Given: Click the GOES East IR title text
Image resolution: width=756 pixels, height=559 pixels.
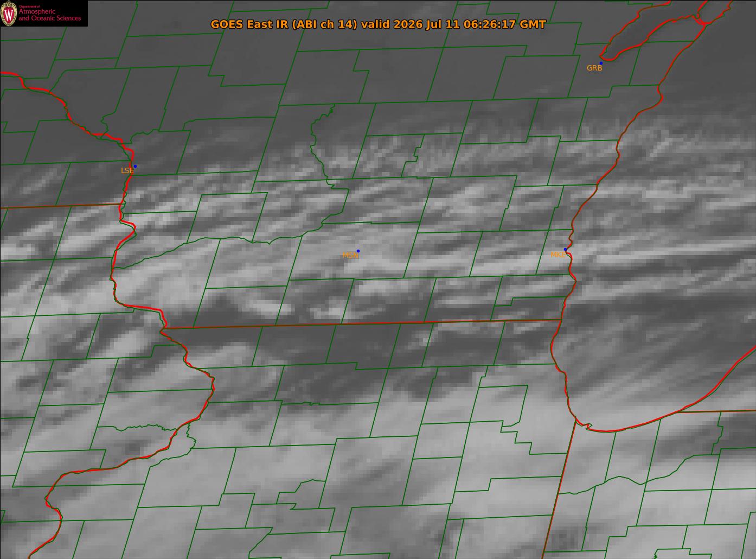Looking at the screenshot, I should [x=378, y=24].
